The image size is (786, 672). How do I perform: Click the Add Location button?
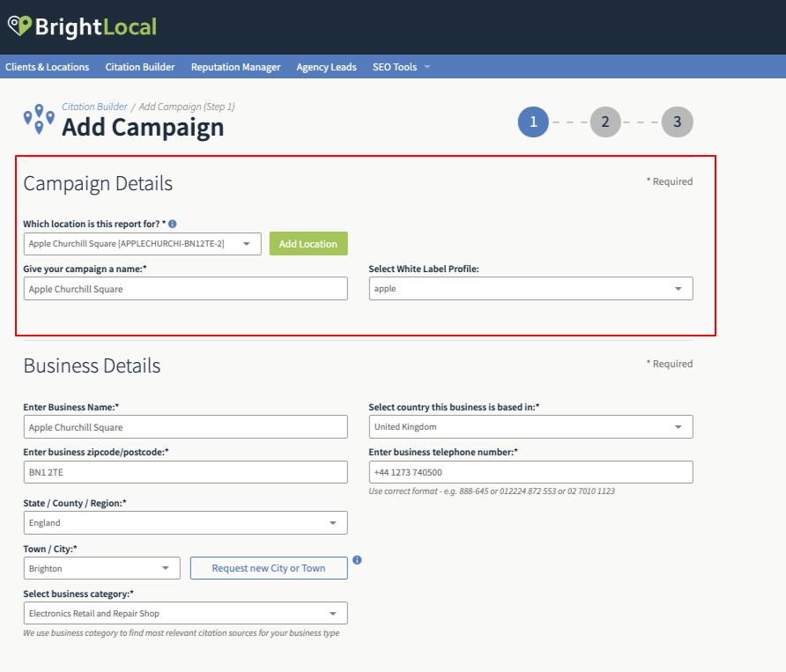308,244
